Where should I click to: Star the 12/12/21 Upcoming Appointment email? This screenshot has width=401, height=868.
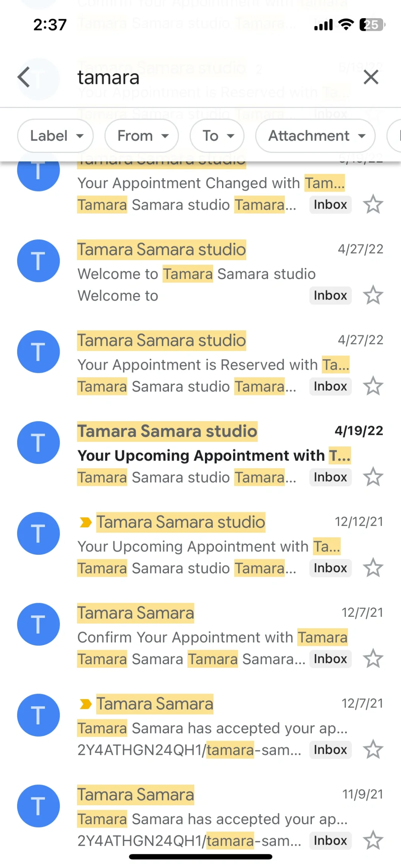[x=373, y=568]
